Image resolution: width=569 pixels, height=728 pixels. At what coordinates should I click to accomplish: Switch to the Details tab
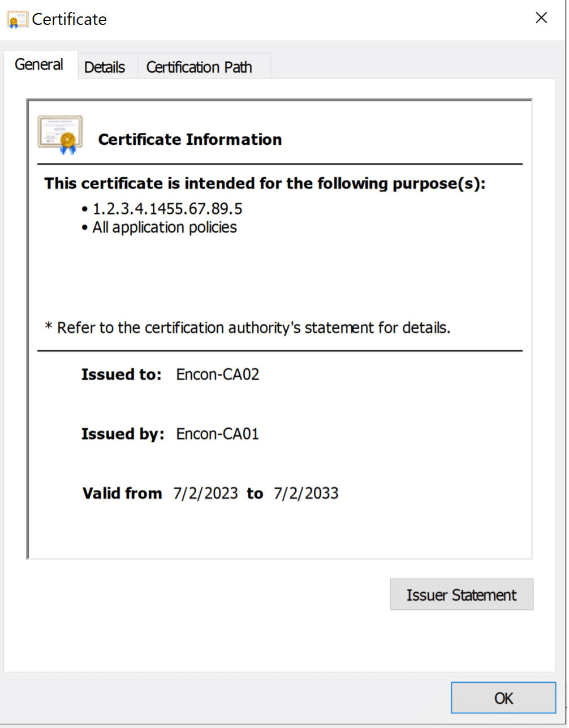pos(105,67)
